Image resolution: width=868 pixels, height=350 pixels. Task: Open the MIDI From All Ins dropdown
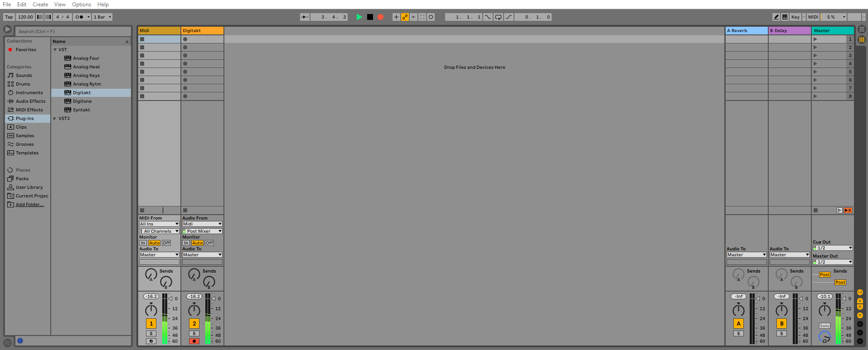click(159, 224)
